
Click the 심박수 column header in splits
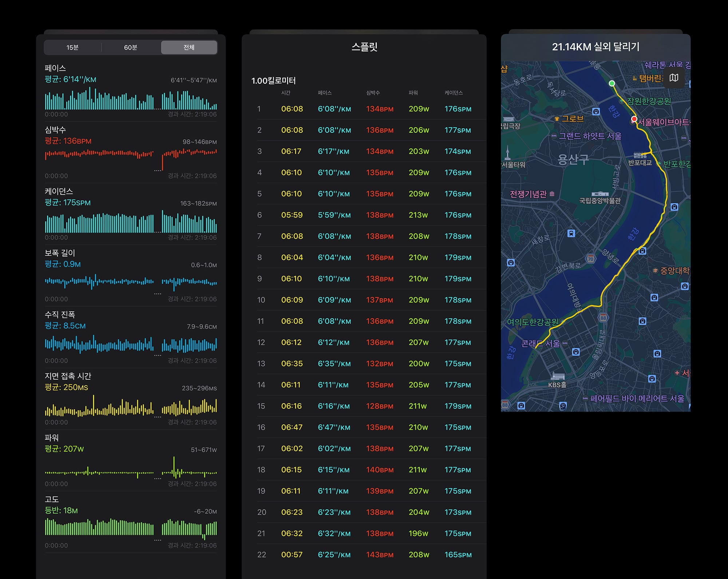tap(373, 93)
